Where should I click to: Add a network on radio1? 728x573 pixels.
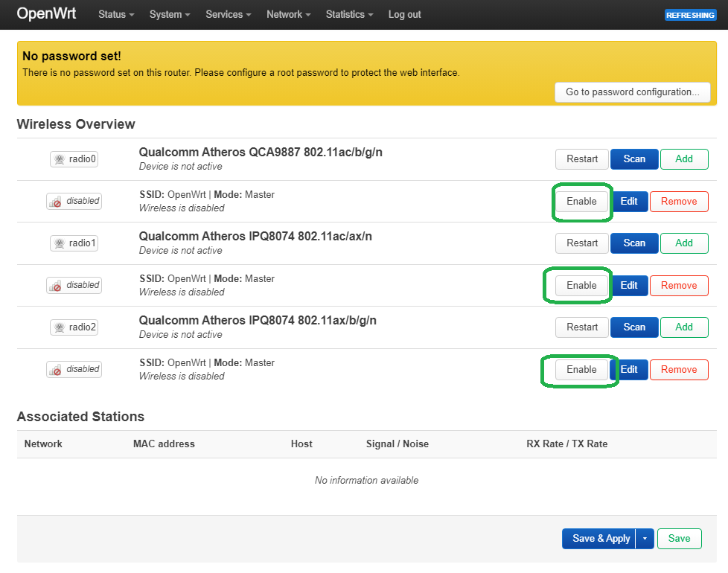tap(684, 243)
